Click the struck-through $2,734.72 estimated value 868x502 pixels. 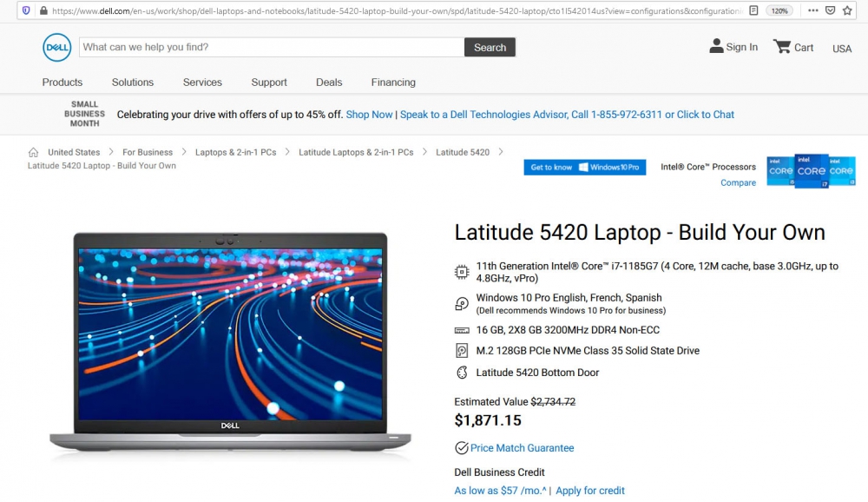[x=553, y=402]
